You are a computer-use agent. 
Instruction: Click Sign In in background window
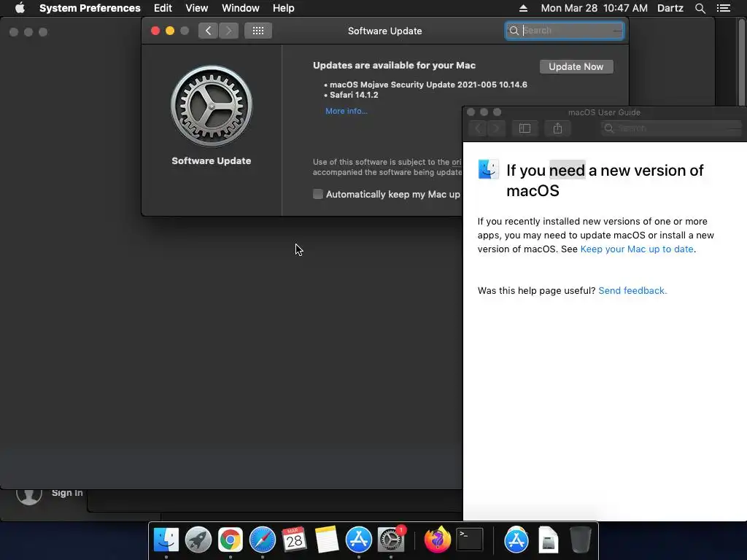tap(67, 493)
